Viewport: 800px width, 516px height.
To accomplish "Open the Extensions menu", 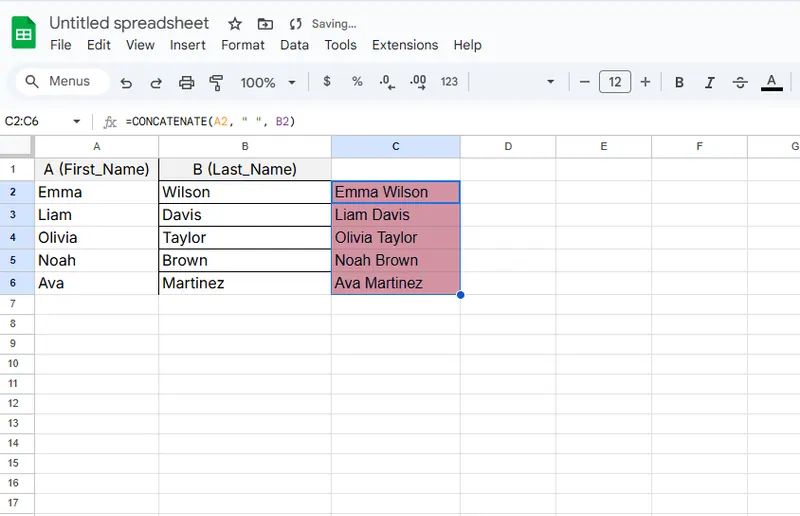I will coord(405,45).
